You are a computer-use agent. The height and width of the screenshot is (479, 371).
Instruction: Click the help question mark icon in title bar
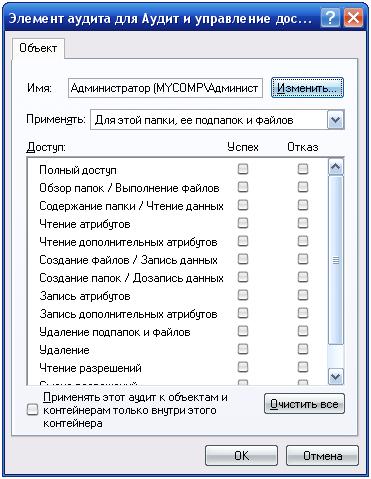(330, 18)
